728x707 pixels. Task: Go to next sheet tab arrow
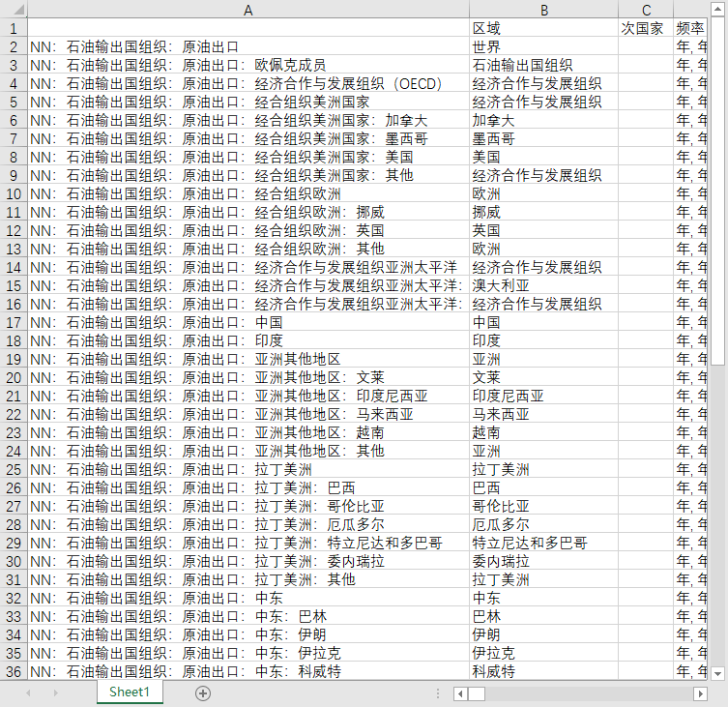pyautogui.click(x=56, y=693)
